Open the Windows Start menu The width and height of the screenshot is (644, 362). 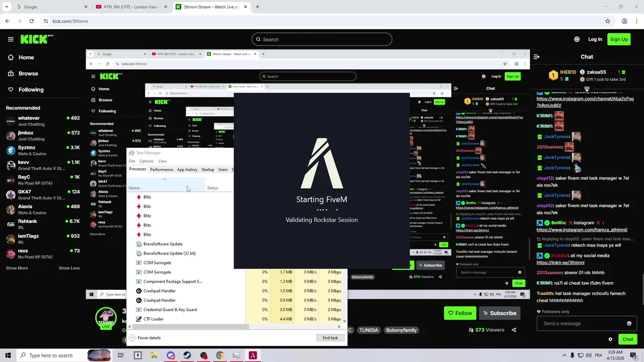pyautogui.click(x=8, y=355)
